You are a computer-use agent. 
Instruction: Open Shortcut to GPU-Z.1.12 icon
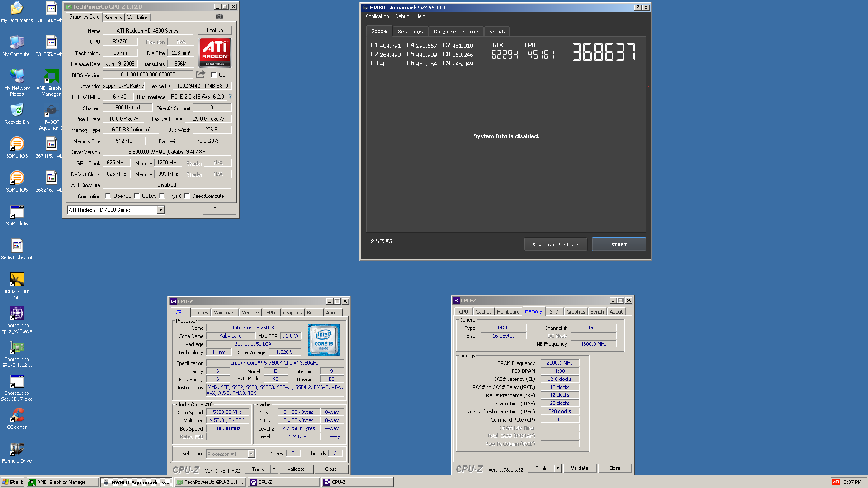pos(17,354)
